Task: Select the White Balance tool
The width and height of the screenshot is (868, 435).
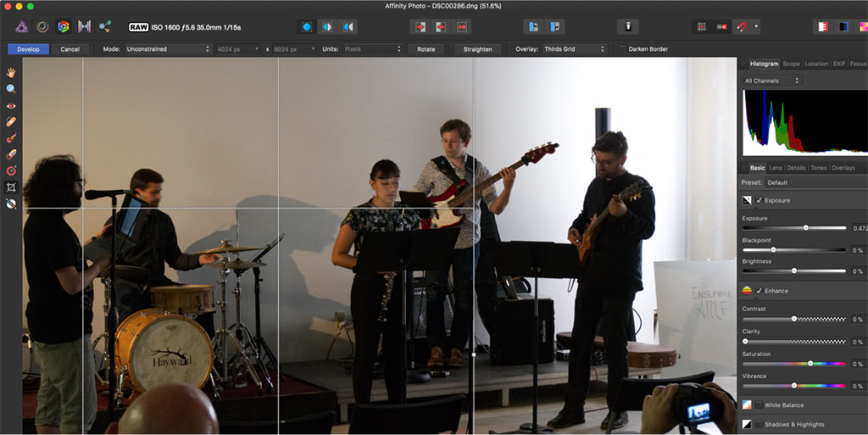Action: [11, 204]
